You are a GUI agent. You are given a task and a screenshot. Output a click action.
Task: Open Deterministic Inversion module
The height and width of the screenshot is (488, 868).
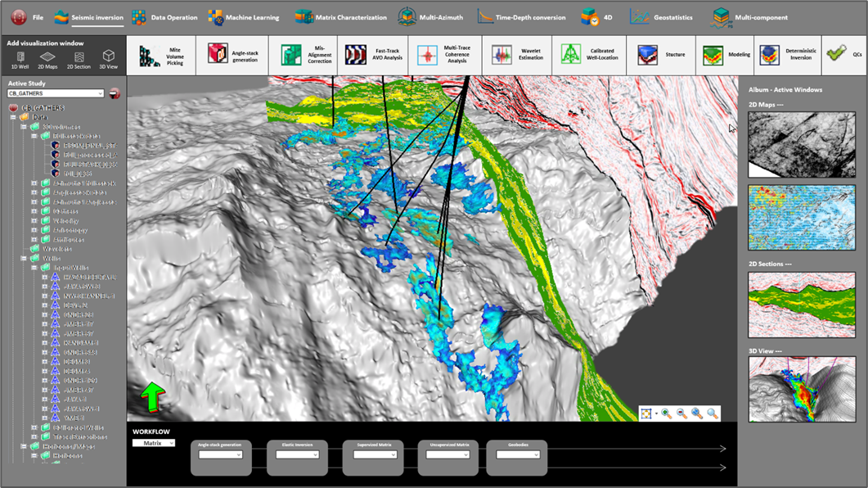click(x=785, y=55)
